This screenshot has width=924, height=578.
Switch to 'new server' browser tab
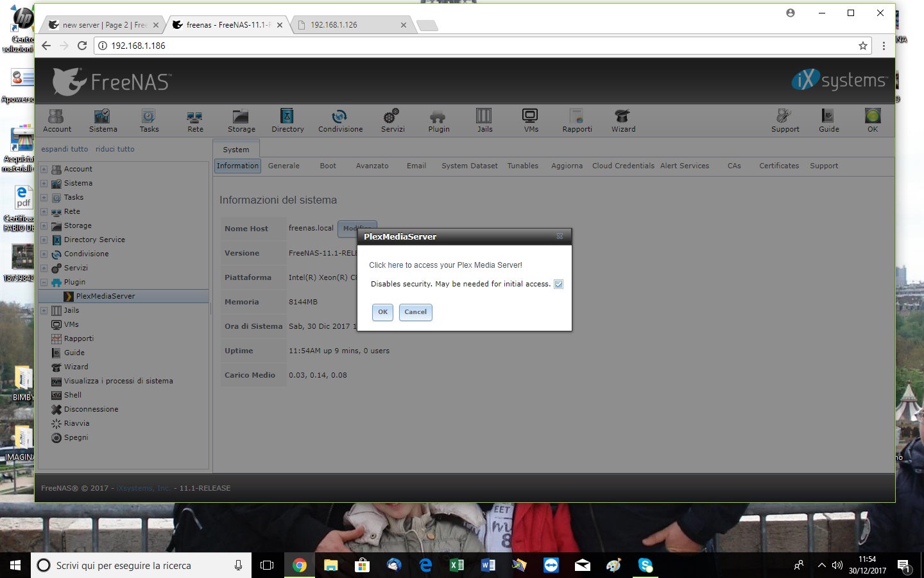point(103,25)
